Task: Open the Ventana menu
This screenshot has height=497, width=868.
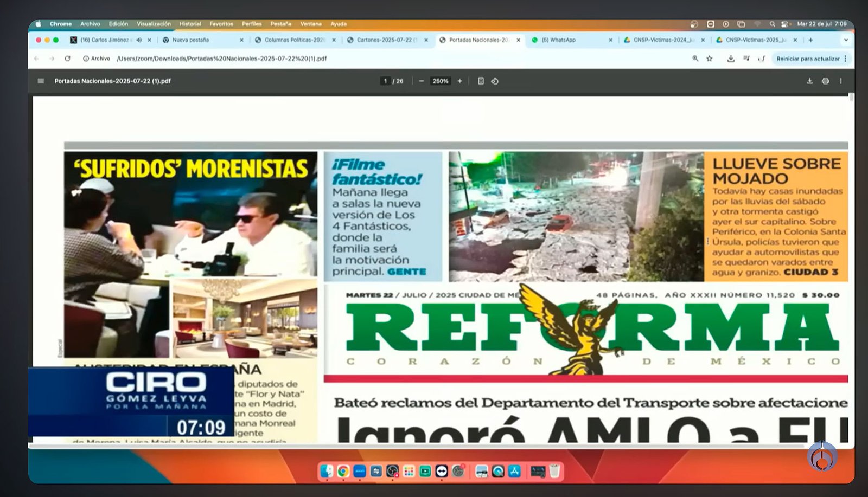Action: coord(311,24)
